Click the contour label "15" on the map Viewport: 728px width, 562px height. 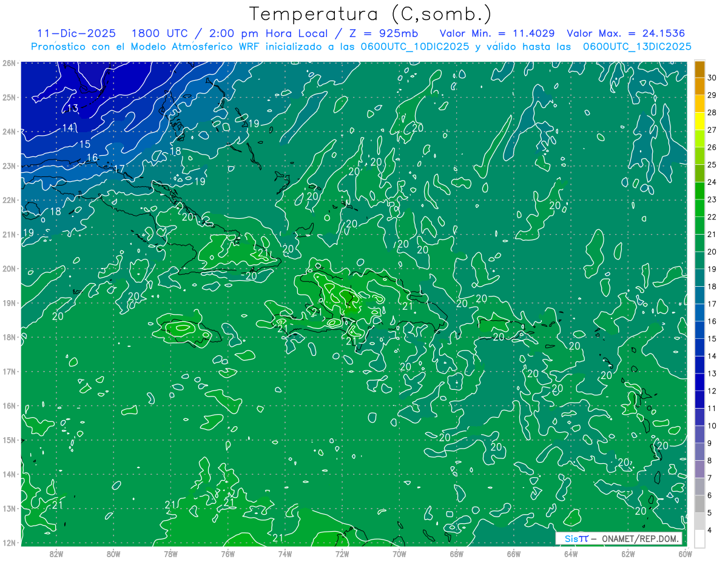84,144
